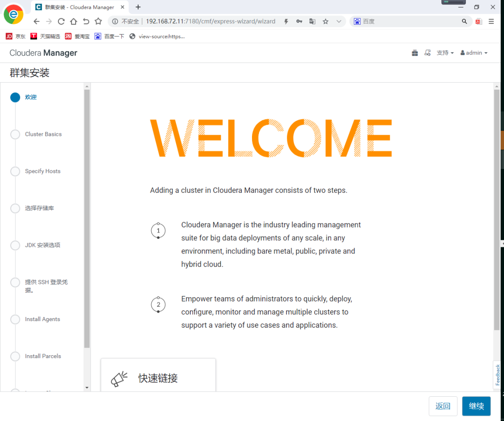Open a new browser tab
The width and height of the screenshot is (504, 421).
tap(138, 7)
